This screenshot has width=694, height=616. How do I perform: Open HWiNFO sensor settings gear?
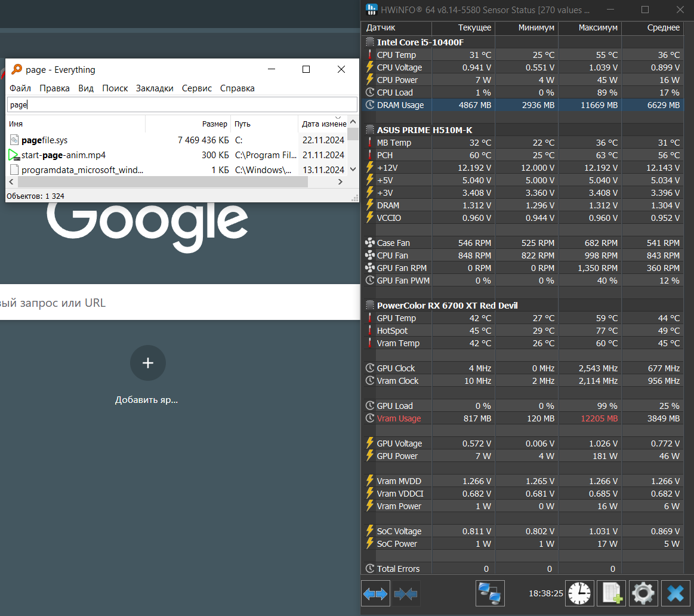643,593
